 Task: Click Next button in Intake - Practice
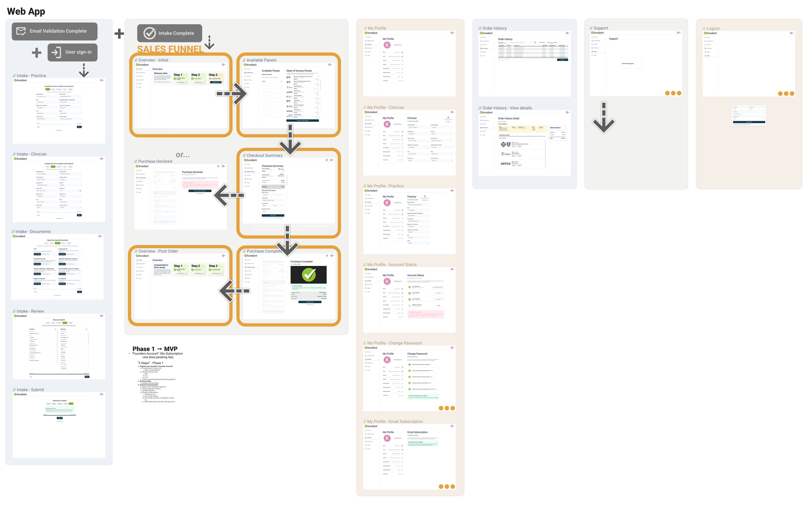click(x=79, y=127)
